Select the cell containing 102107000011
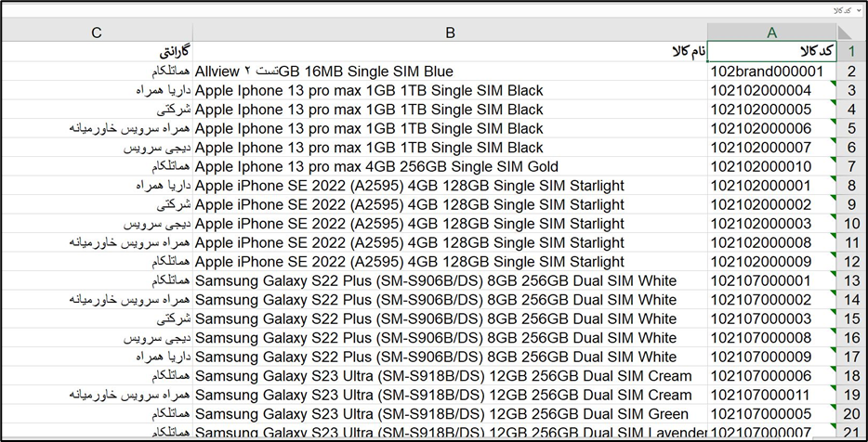 click(x=772, y=395)
